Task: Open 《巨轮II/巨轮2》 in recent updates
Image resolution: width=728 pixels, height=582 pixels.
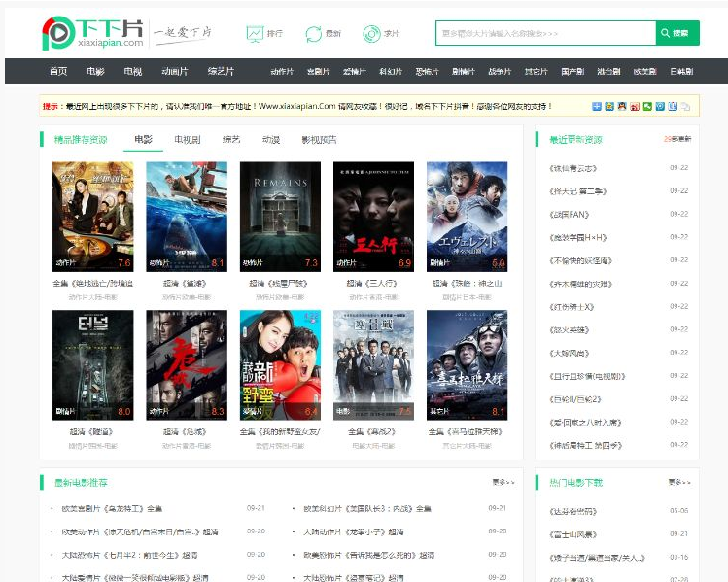Action: (575, 399)
